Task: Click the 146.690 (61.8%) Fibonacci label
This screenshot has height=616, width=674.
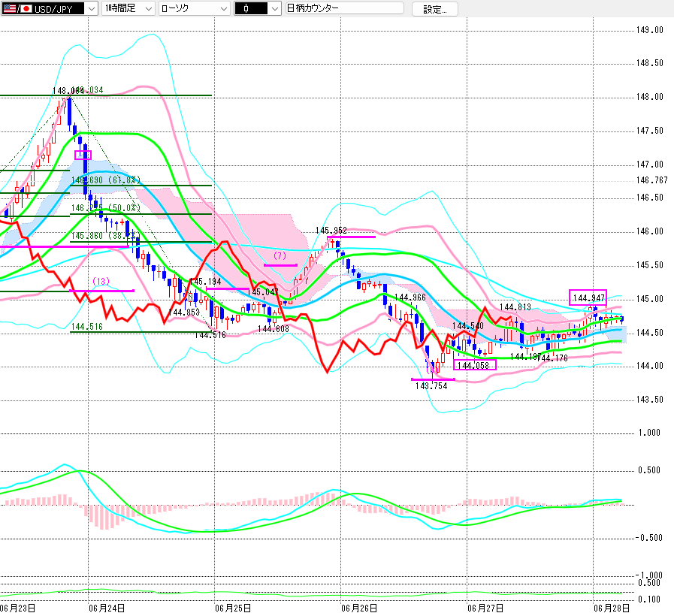Action: pos(106,180)
